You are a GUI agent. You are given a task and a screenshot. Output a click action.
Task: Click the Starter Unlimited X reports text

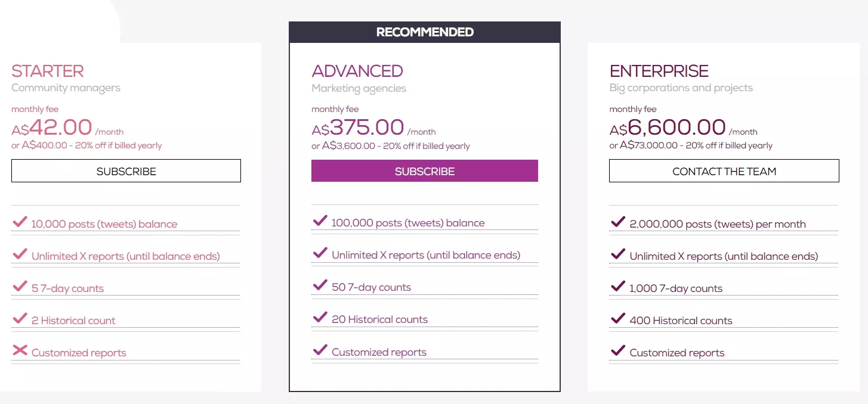pos(125,256)
